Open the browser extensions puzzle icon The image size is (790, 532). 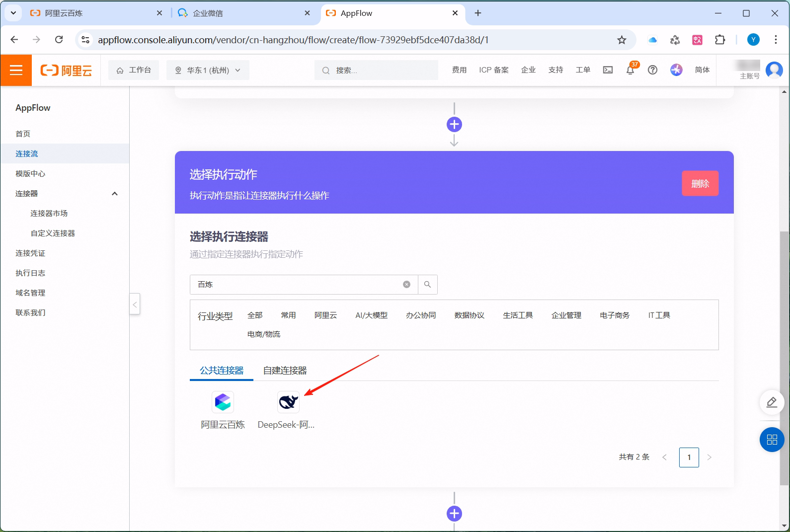pyautogui.click(x=720, y=40)
